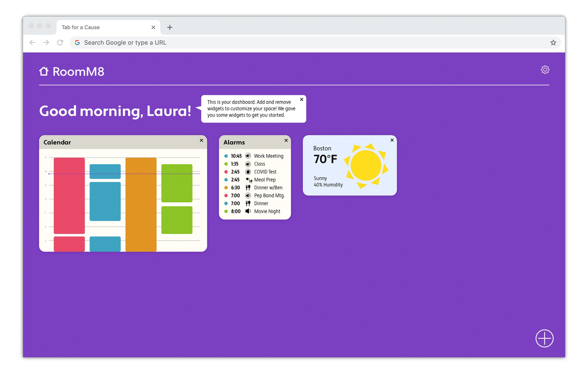Click the sun weather illustration
Image resolution: width=588 pixels, height=374 pixels.
click(x=366, y=166)
